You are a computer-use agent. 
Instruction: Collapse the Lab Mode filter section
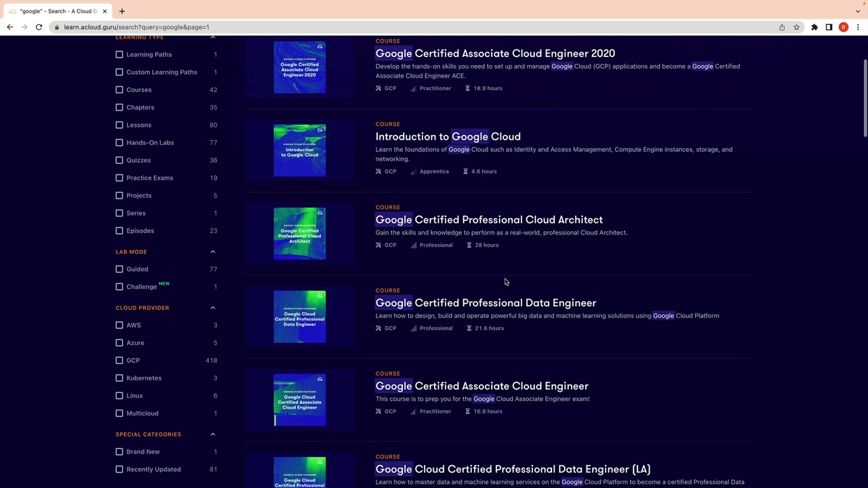point(213,251)
